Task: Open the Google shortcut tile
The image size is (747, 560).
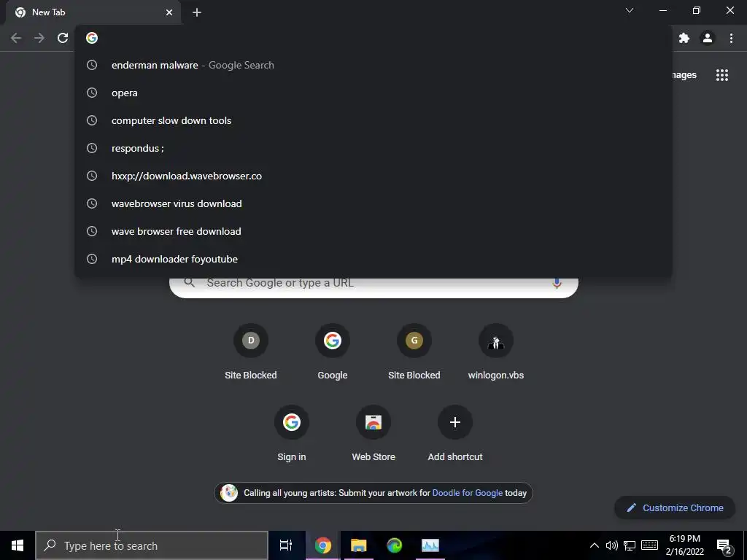Action: pos(333,352)
